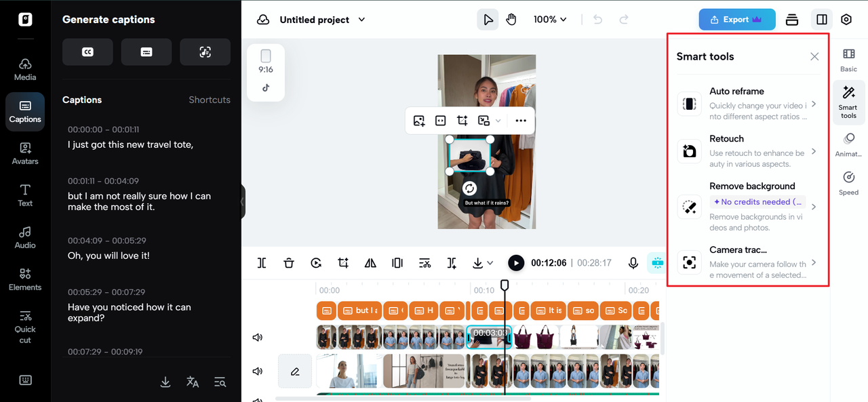Click the Mirror flip icon in timeline toolbar
The width and height of the screenshot is (868, 402).
coord(370,263)
